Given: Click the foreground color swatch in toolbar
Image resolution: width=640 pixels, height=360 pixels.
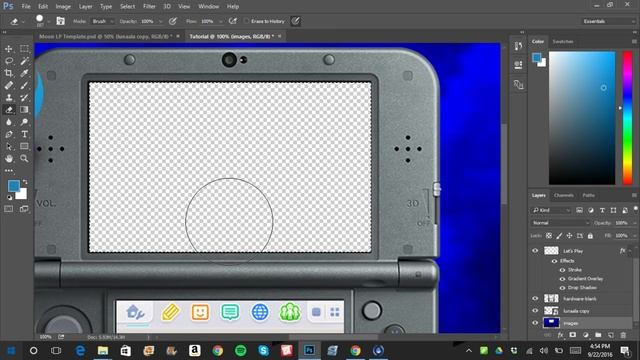Looking at the screenshot, I should pyautogui.click(x=13, y=186).
